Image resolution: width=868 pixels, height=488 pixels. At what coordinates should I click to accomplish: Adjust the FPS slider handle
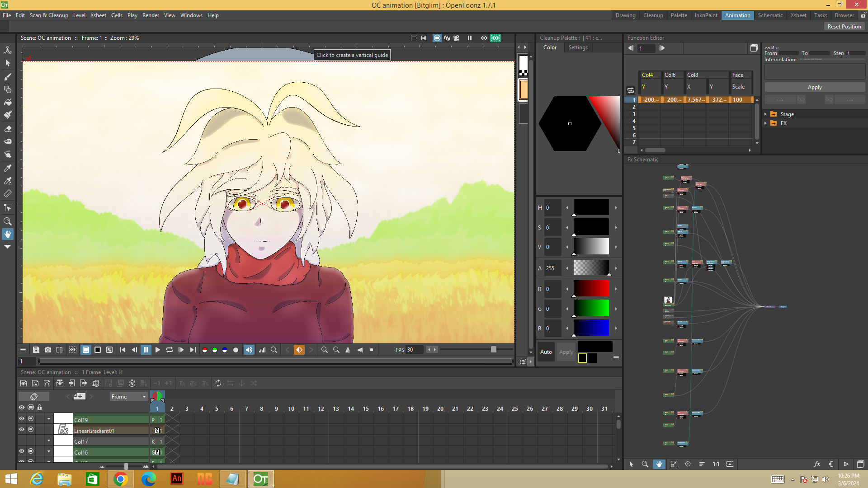coord(494,349)
